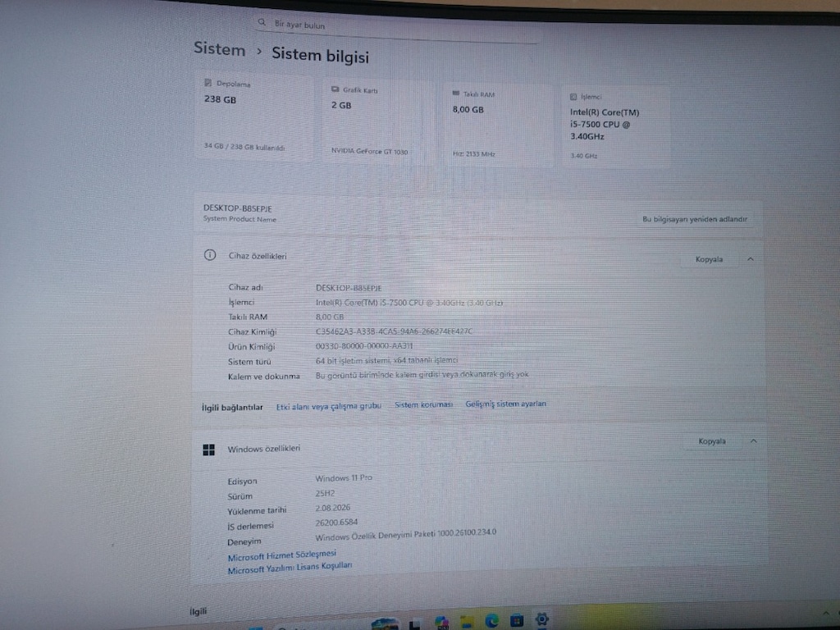Click the 34 GB / 238 GB kullanıldı text

coord(244,146)
